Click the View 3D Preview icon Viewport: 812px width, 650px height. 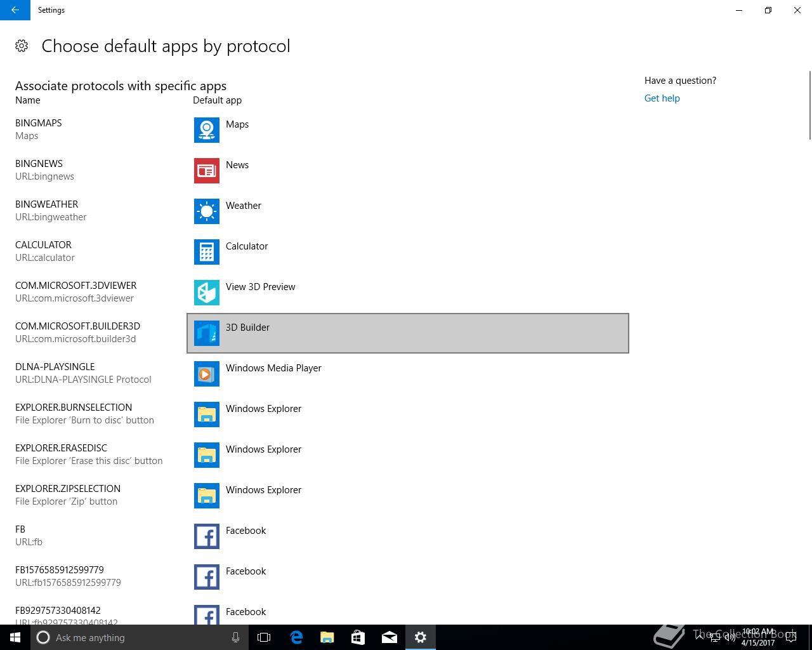tap(207, 293)
